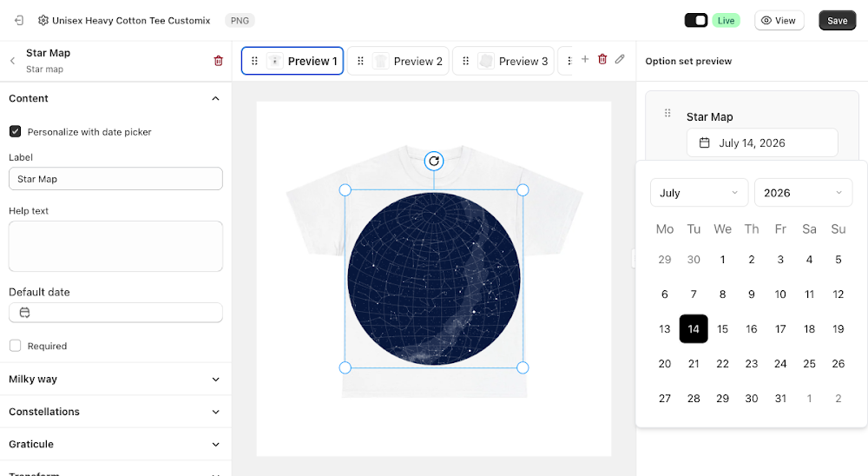
Task: Go back with the Star Map chevron
Action: pyautogui.click(x=12, y=61)
